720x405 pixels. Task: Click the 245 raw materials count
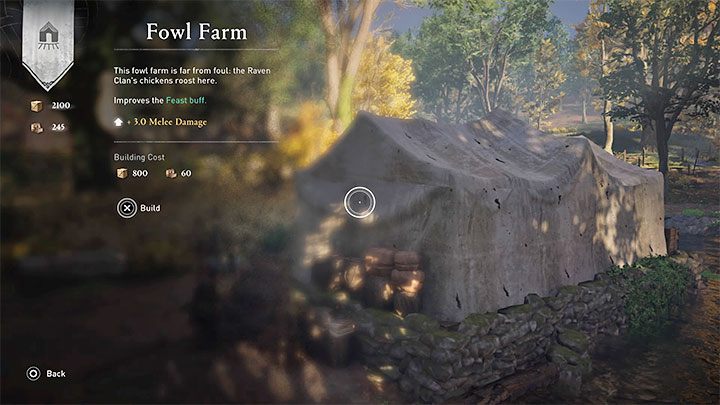click(x=58, y=127)
